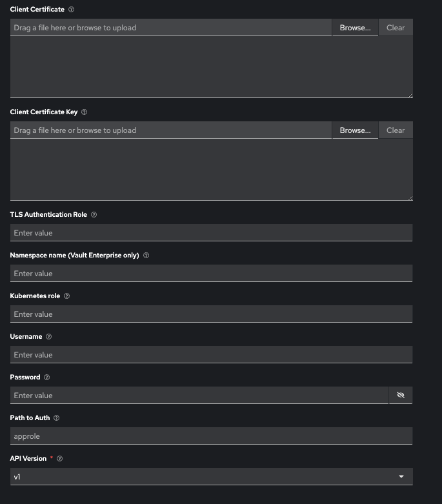
Task: Show help for Path to Auth
Action: (56, 418)
